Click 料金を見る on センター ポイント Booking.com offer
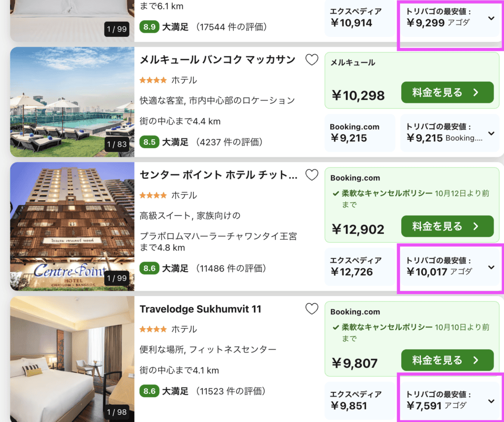Image resolution: width=504 pixels, height=422 pixels. pos(447,227)
